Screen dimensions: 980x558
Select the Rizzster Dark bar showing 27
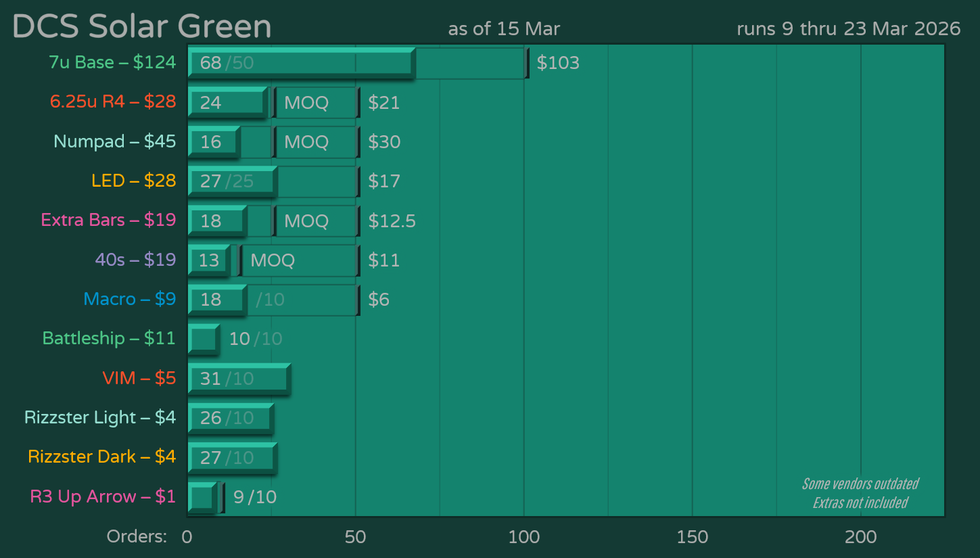(x=233, y=458)
